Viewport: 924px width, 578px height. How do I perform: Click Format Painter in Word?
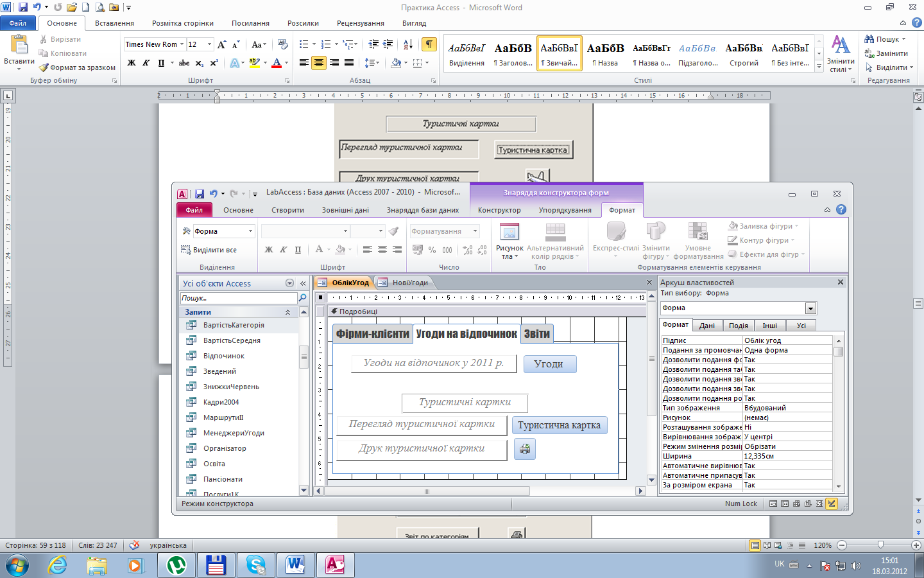tap(77, 67)
